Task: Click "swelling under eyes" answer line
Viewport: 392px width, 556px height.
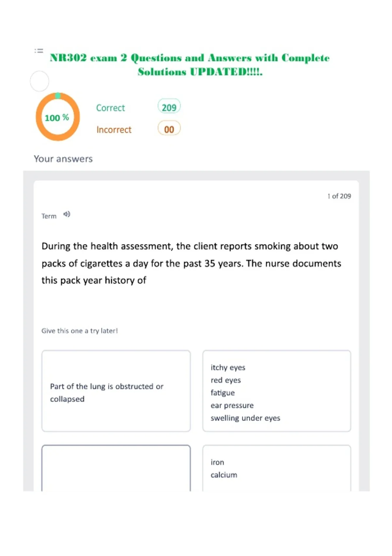Action: coord(245,418)
